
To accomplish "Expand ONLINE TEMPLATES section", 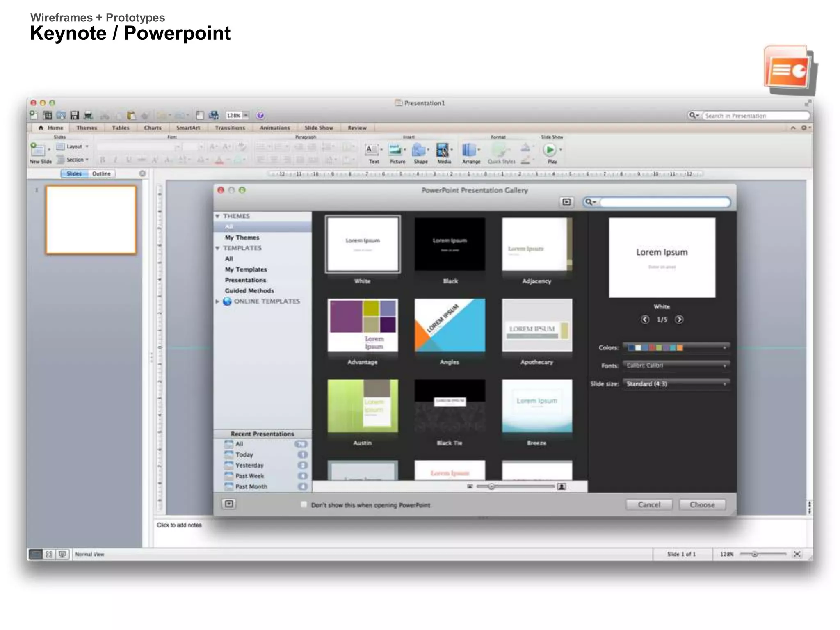I will tap(217, 301).
